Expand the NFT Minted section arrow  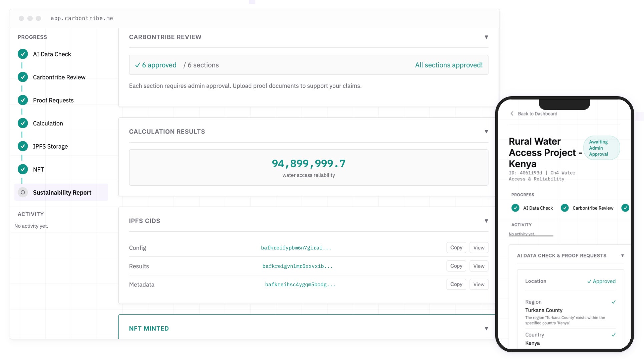[486, 328]
